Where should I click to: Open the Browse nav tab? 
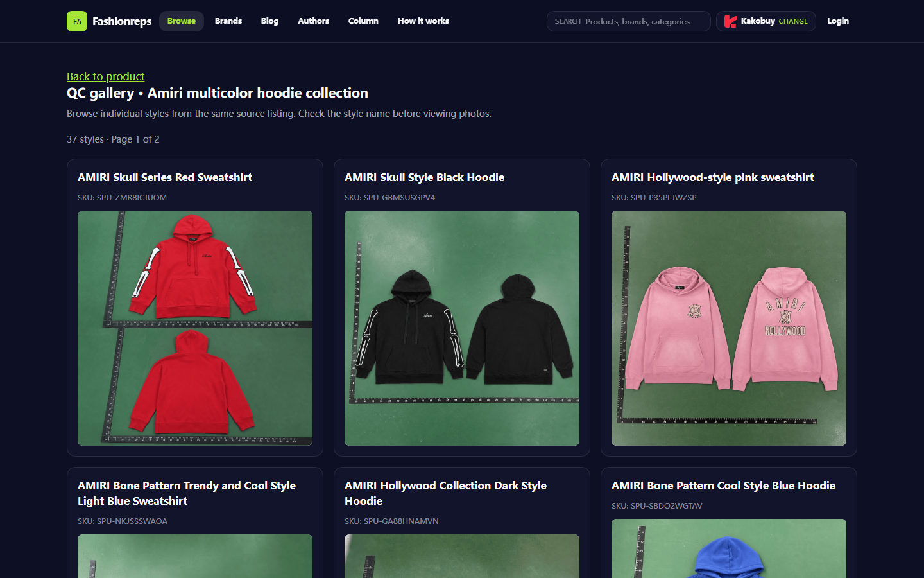[x=182, y=21]
